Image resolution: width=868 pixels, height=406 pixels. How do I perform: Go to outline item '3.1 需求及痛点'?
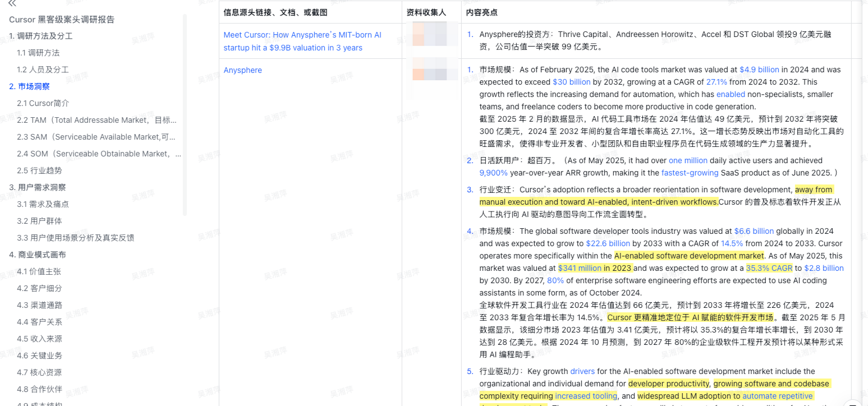click(x=43, y=204)
